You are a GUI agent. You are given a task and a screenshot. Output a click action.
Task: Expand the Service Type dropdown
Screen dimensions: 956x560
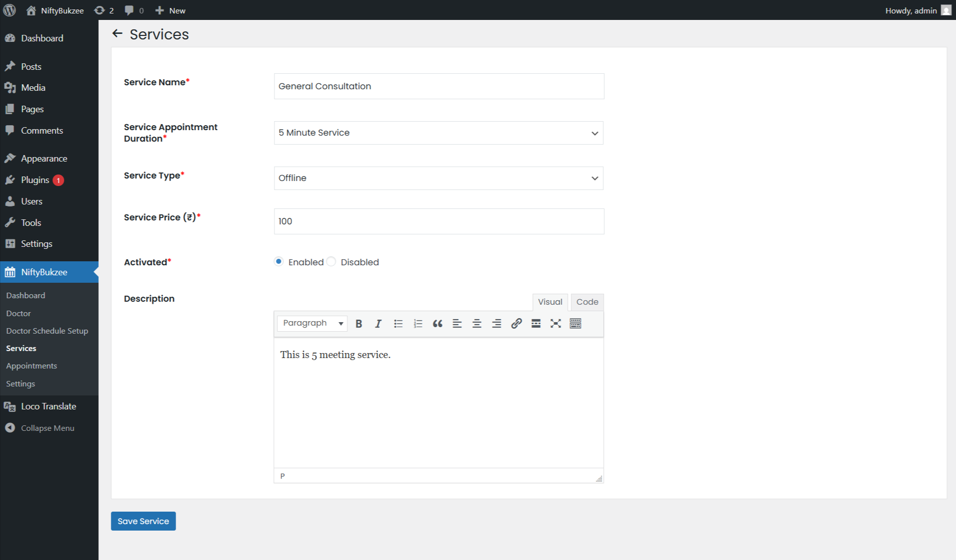tap(438, 179)
